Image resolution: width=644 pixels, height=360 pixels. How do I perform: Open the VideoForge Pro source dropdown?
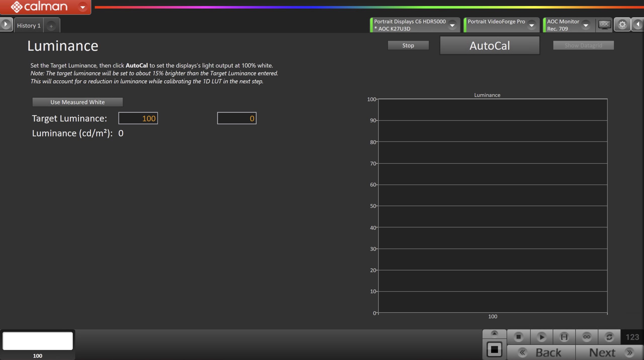532,25
